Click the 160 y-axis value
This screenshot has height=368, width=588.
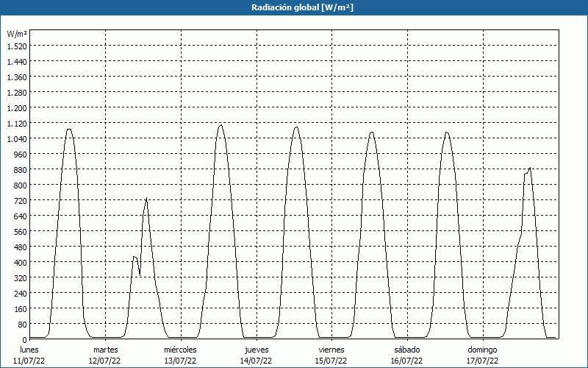[20, 309]
